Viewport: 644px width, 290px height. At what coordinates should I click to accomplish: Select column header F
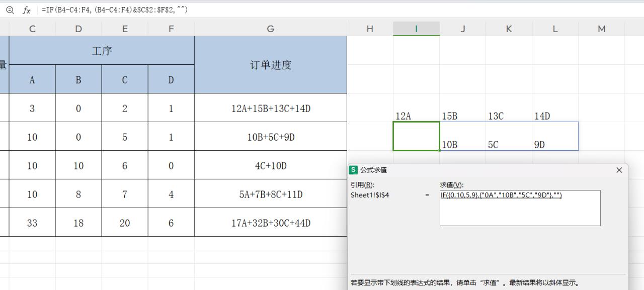click(x=171, y=29)
